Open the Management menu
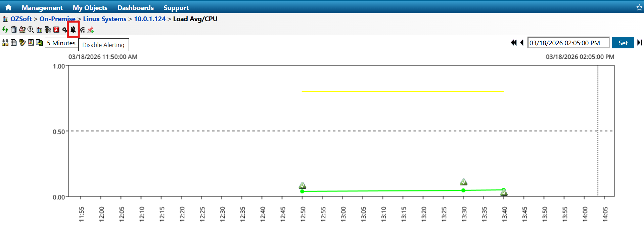 [42, 8]
